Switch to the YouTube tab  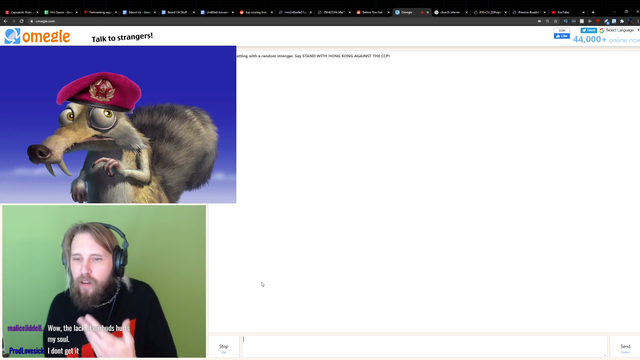tap(568, 12)
